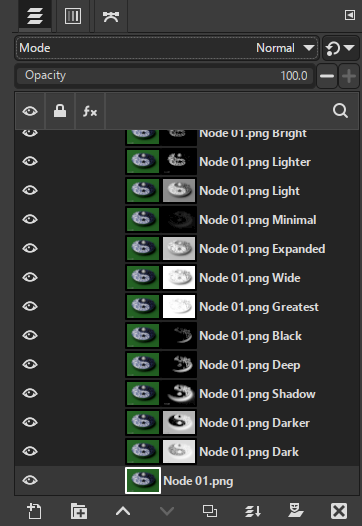Click the Minimal layer's image thumbnail
Image resolution: width=362 pixels, height=526 pixels.
(x=143, y=219)
